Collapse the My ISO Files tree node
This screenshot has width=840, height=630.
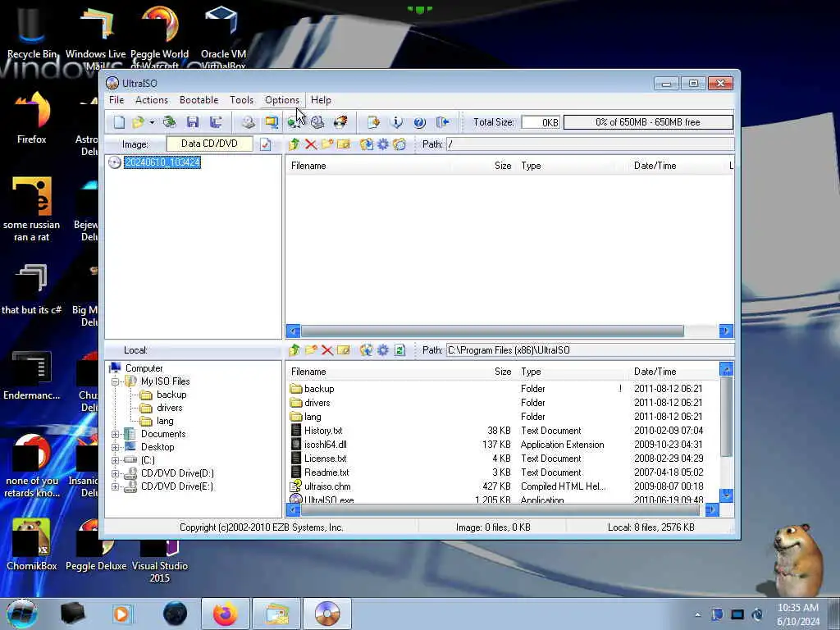[x=115, y=381]
